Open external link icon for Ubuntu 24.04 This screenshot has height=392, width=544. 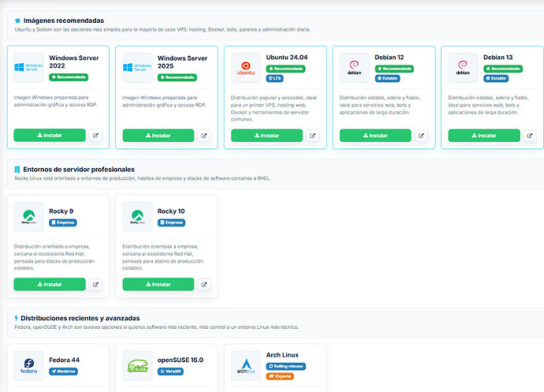(312, 136)
